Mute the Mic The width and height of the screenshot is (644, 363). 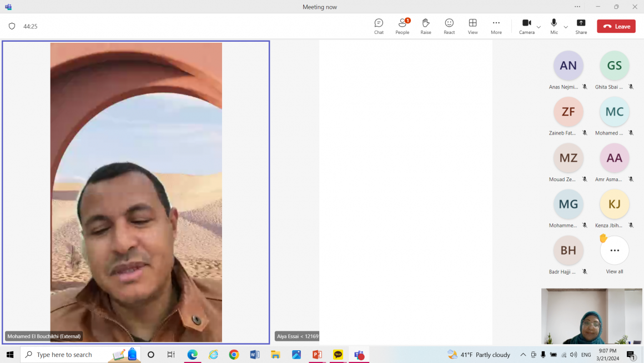point(554,26)
